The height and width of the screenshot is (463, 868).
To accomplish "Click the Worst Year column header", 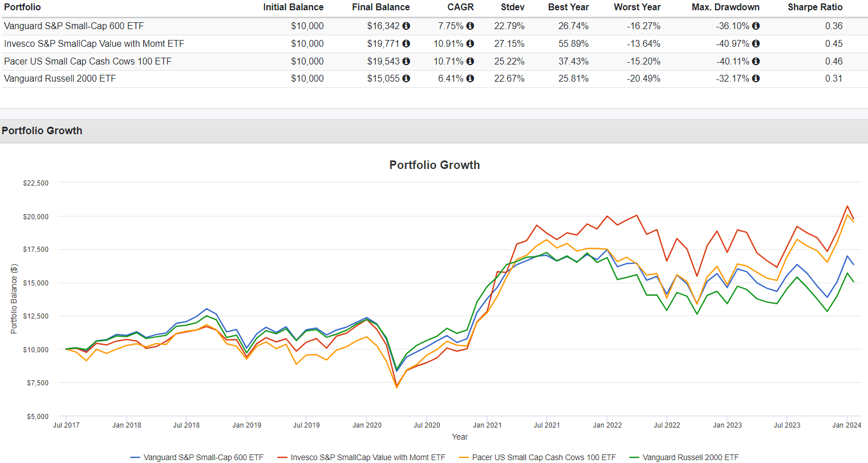I will pyautogui.click(x=637, y=7).
